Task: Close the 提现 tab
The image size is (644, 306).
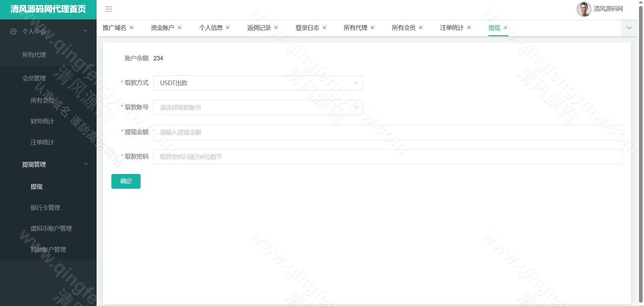Action: pyautogui.click(x=505, y=27)
